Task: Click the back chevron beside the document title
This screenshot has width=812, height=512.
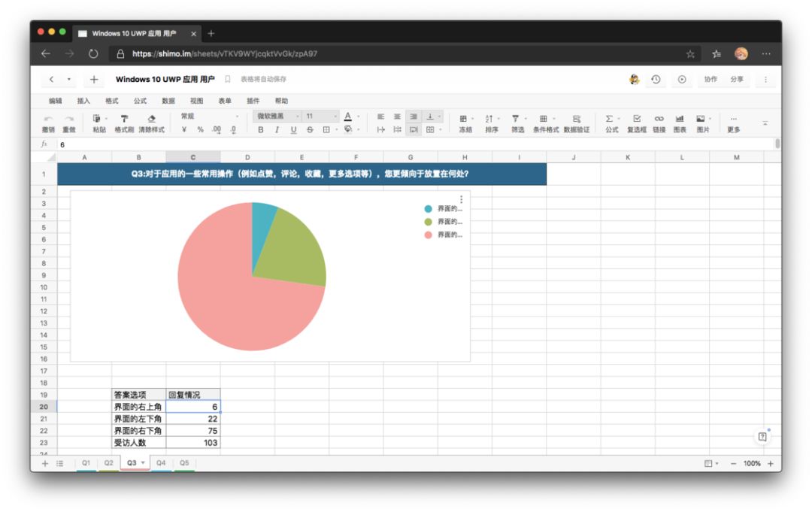Action: click(x=51, y=79)
